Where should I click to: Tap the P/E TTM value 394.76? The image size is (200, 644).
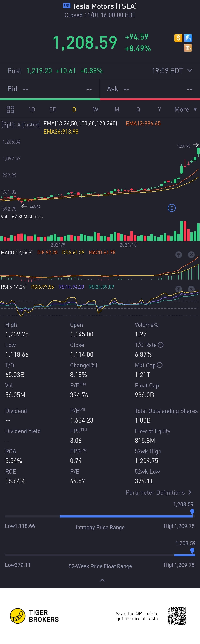(x=79, y=395)
